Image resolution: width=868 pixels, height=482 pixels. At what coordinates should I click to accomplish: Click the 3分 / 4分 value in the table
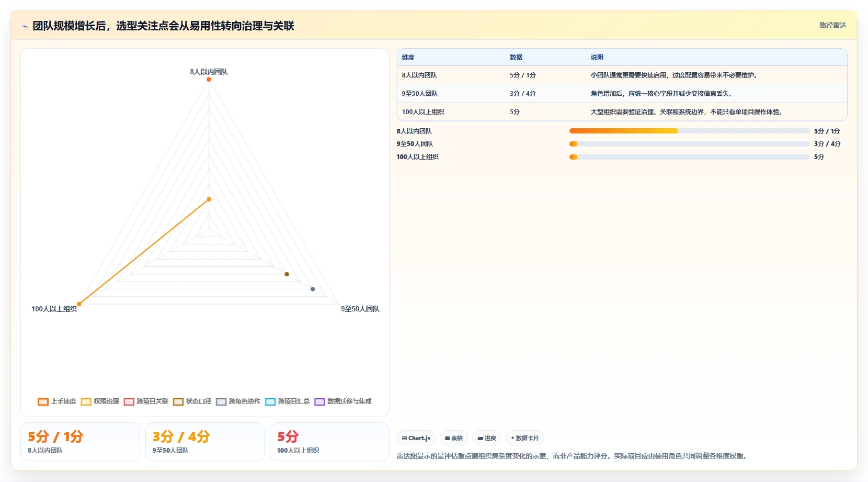pos(522,94)
